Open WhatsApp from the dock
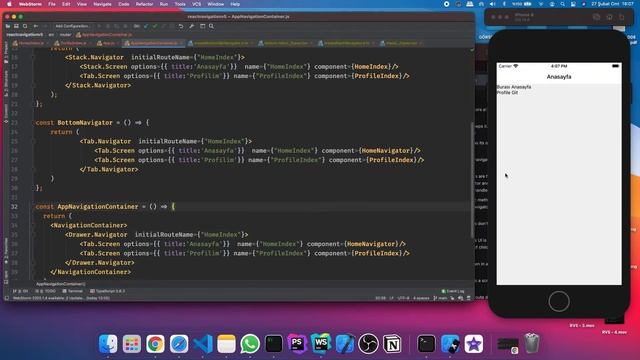This screenshot has height=360, width=640. tap(250, 344)
